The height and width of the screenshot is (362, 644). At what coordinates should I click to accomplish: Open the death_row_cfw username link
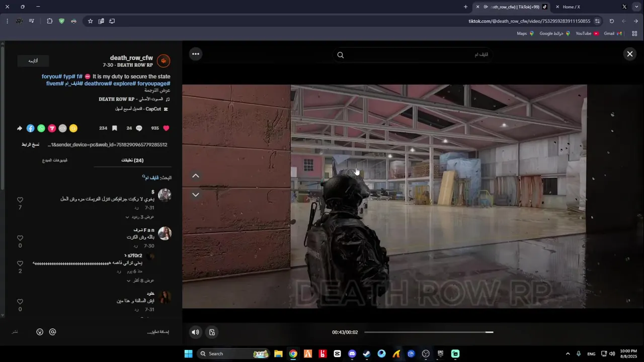coord(131,58)
